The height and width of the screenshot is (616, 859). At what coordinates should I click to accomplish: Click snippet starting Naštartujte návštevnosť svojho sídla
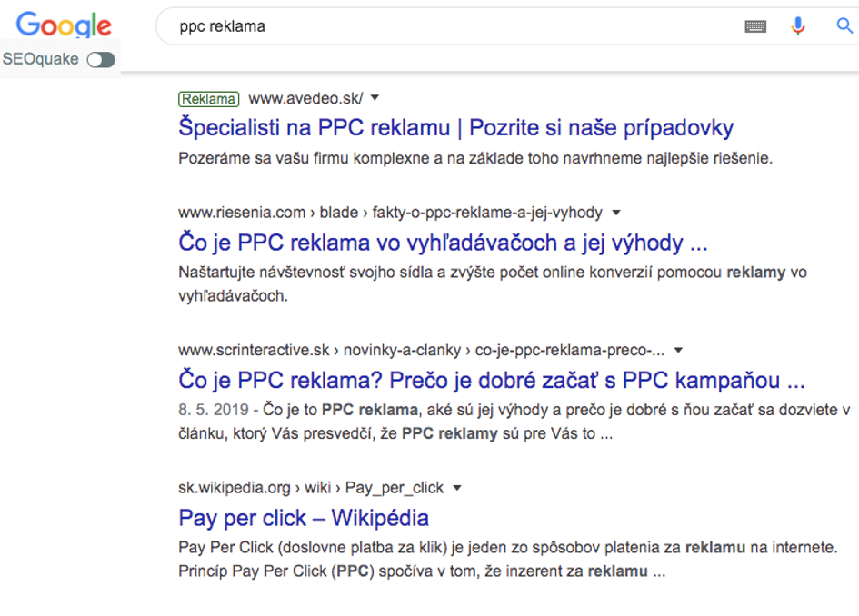coord(493,284)
